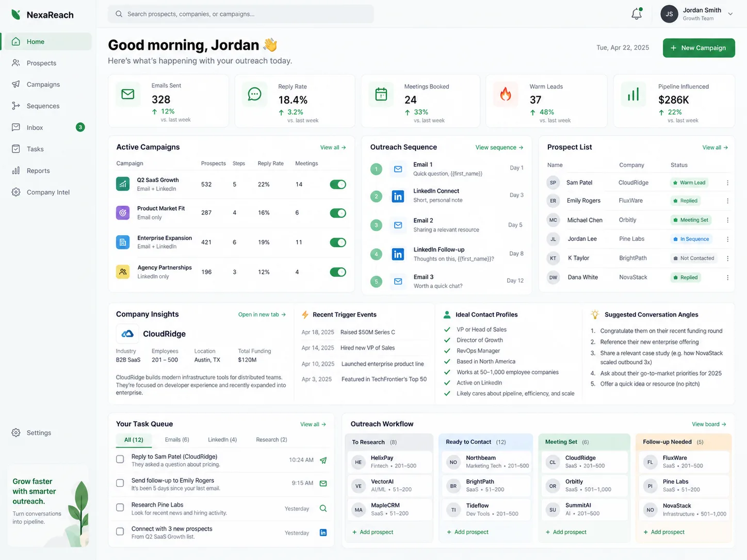Click search icon for Research Pine Labs task
This screenshot has height=560, width=747.
(x=323, y=508)
